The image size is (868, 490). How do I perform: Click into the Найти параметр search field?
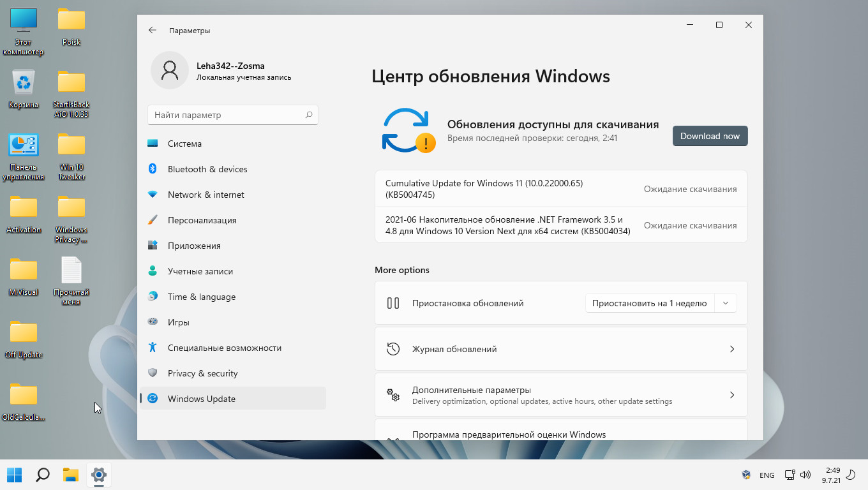pyautogui.click(x=232, y=115)
